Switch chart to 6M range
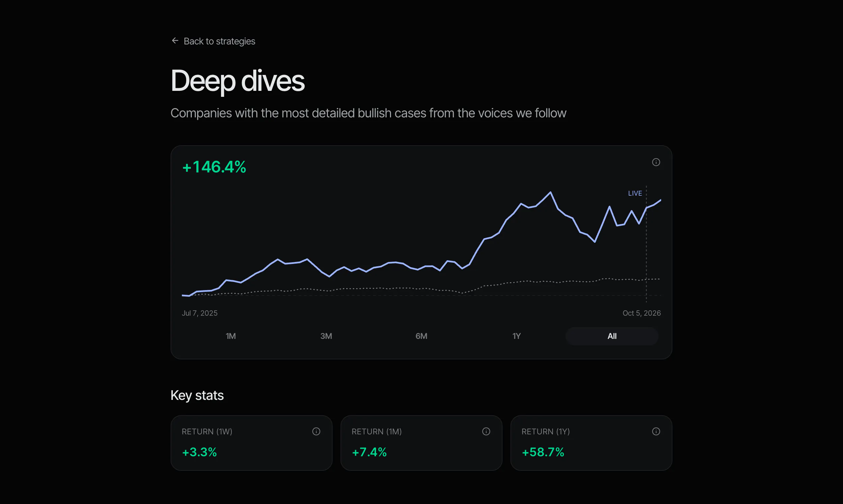The height and width of the screenshot is (504, 843). (421, 336)
